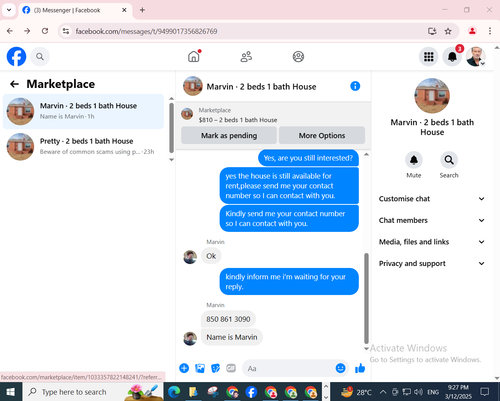Show hidden system tray icons chevron

[383, 392]
